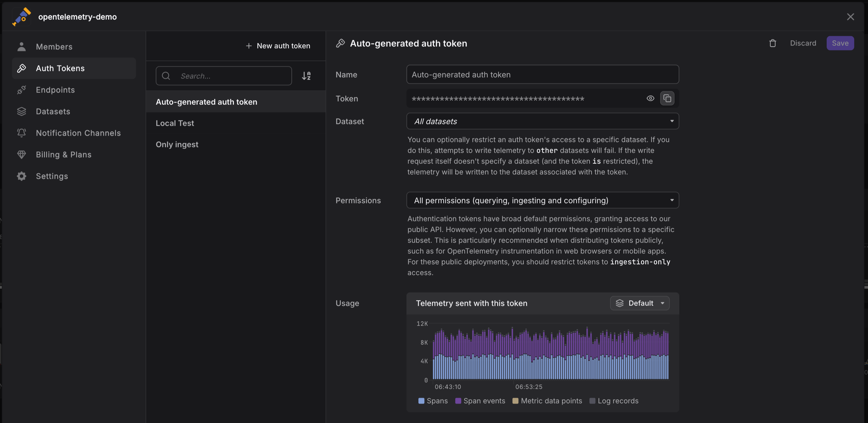Click the Discard button
The width and height of the screenshot is (868, 423).
803,43
